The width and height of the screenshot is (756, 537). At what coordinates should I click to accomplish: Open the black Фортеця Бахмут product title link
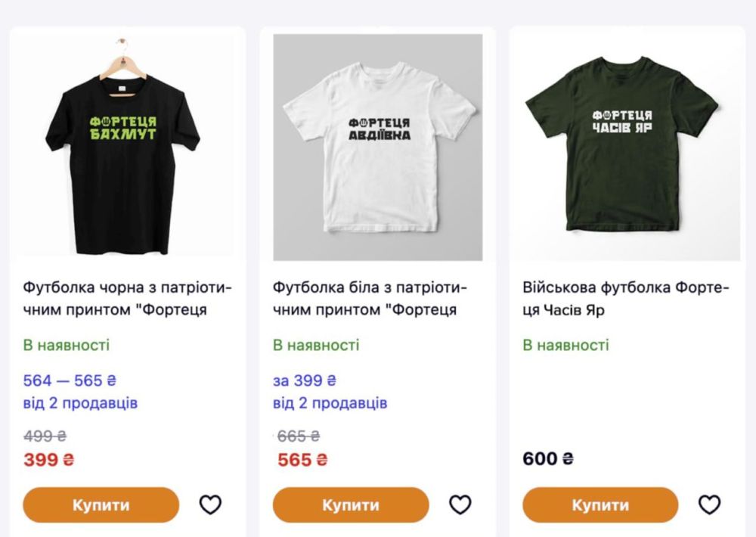click(126, 298)
